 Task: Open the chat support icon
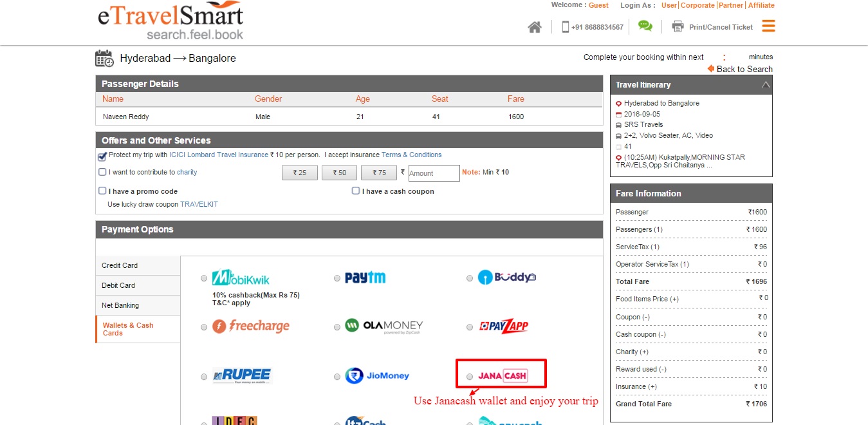(645, 26)
